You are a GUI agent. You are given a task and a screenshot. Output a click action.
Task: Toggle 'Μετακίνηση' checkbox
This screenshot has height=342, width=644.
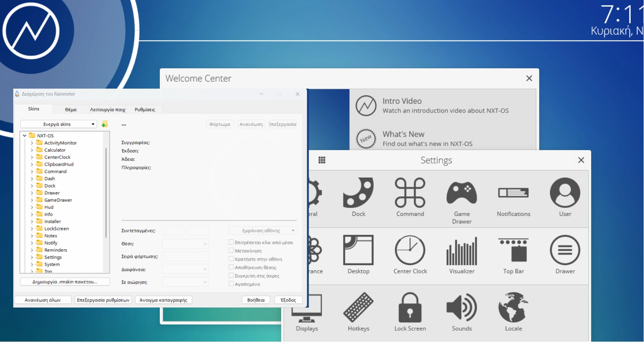231,250
